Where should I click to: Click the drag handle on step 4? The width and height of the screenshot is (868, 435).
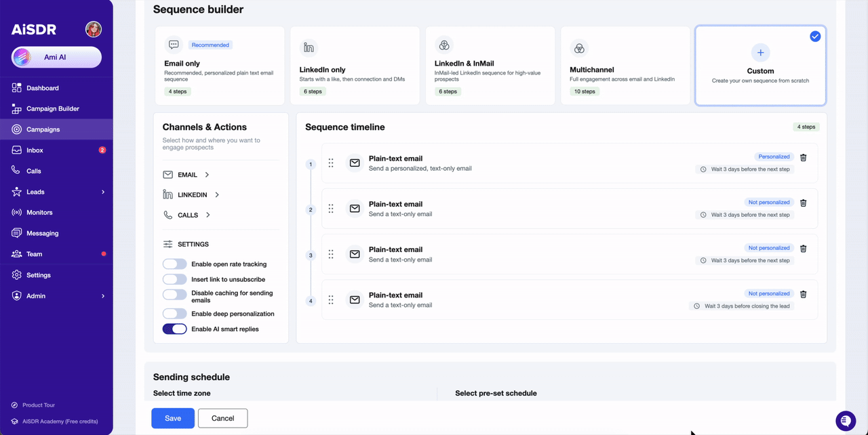click(x=331, y=299)
